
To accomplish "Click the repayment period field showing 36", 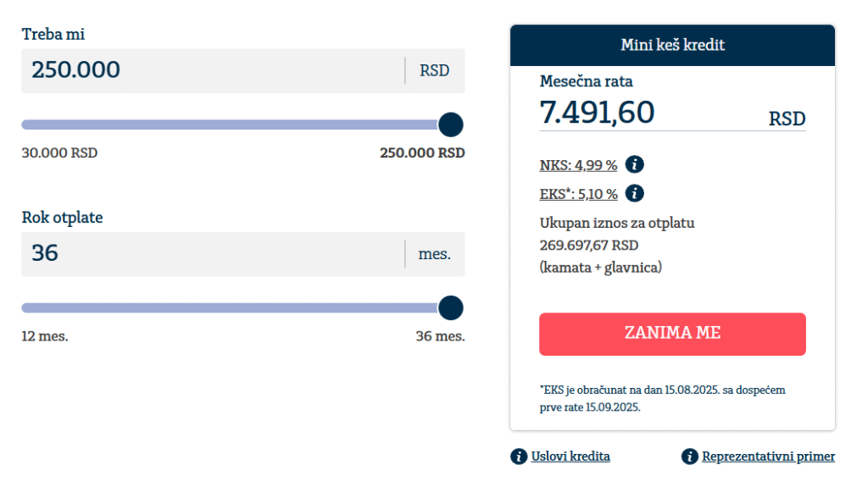I will tap(213, 254).
